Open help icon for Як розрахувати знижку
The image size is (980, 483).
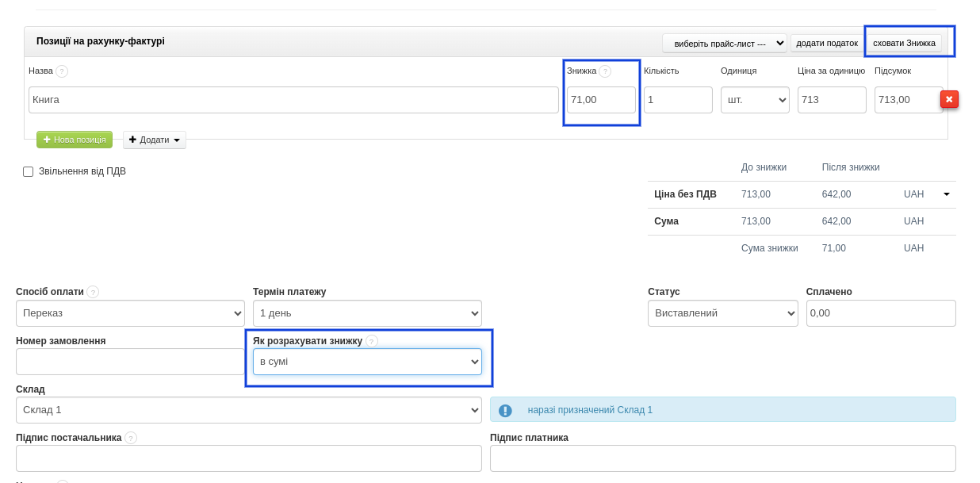(x=372, y=341)
